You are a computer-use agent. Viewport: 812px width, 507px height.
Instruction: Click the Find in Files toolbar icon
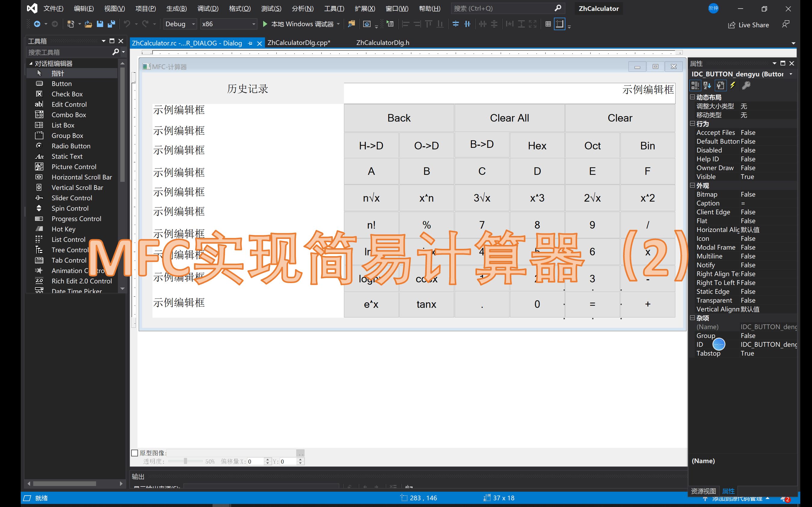351,24
